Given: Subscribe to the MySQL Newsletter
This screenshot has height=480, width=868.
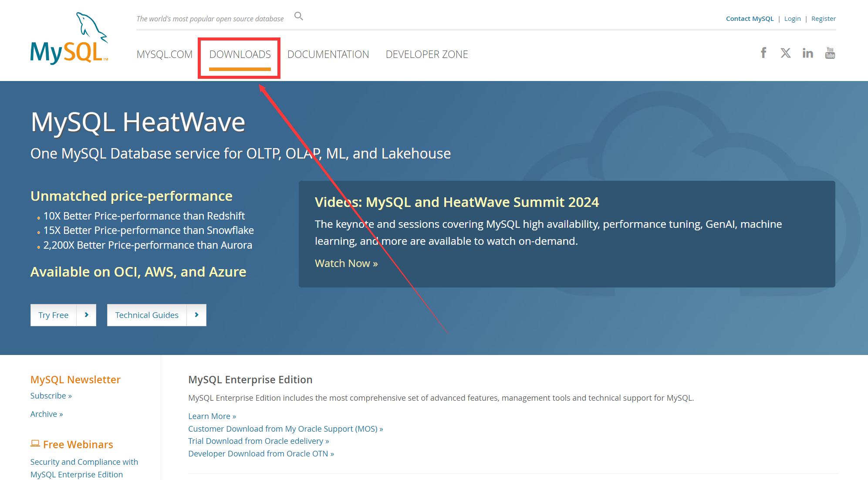Looking at the screenshot, I should click(51, 395).
